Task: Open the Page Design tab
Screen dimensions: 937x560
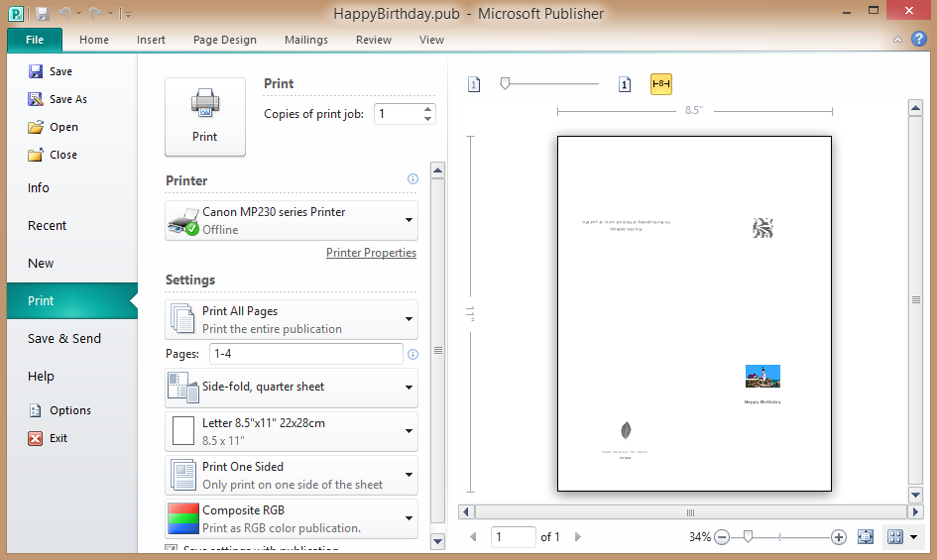Action: [225, 40]
